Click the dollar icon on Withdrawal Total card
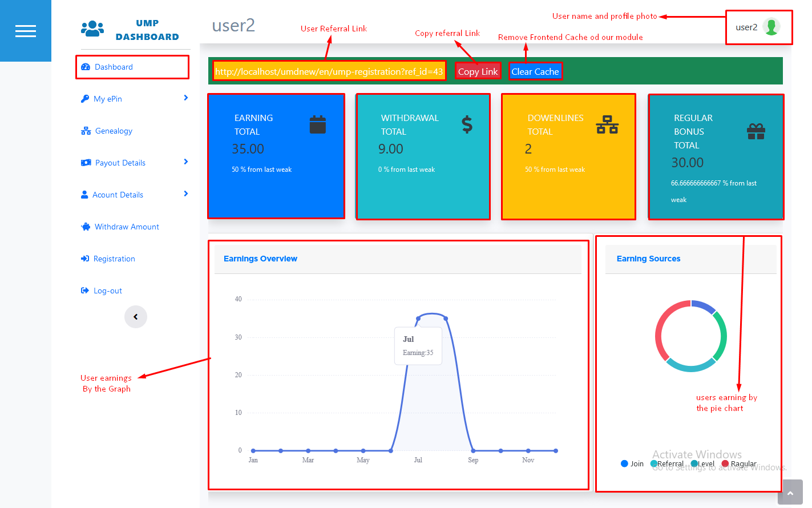Screen dimensions: 812x508 tap(467, 124)
